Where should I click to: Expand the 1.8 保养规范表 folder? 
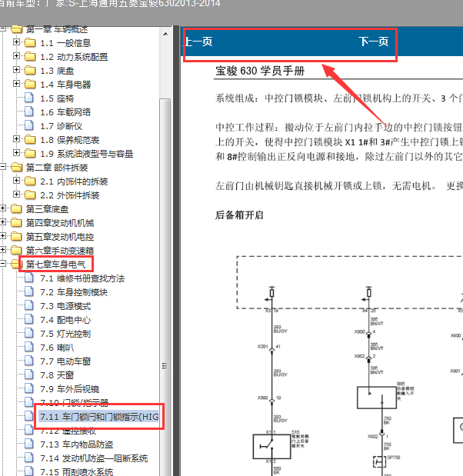(x=17, y=139)
